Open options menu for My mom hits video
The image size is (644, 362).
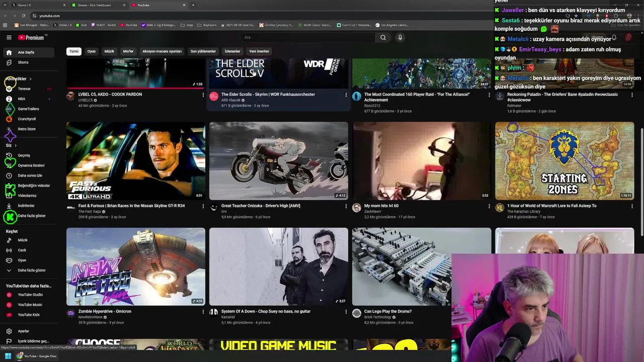click(489, 206)
